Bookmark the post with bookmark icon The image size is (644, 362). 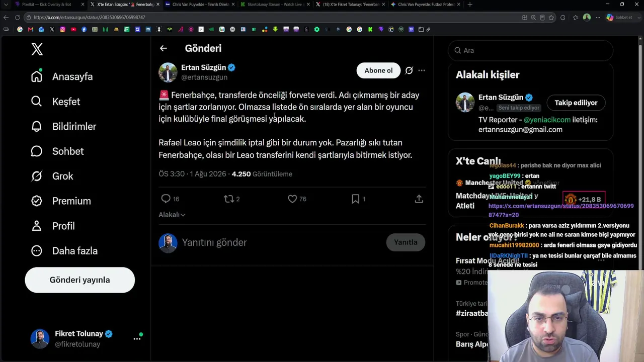356,199
